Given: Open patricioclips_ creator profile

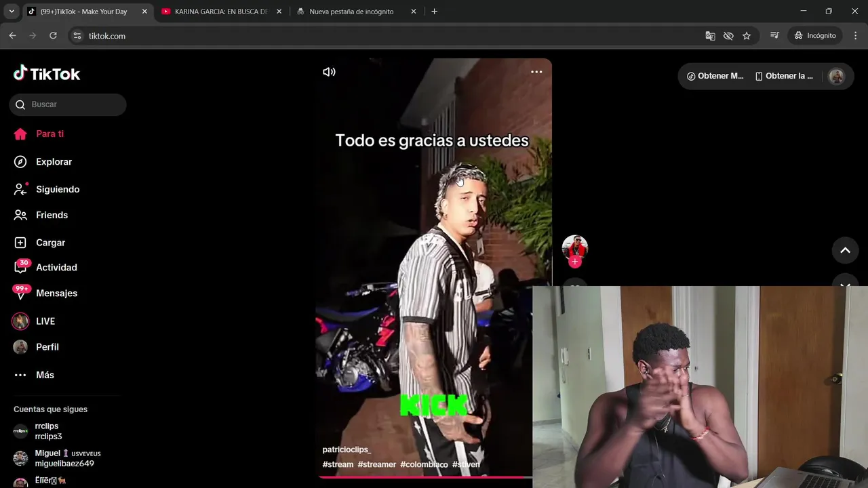Looking at the screenshot, I should pos(347,449).
